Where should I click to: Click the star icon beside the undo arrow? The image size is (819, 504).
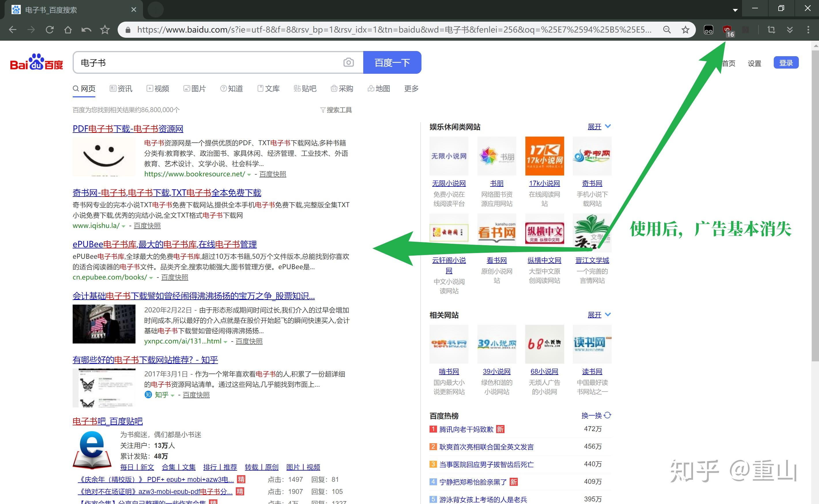pos(105,30)
